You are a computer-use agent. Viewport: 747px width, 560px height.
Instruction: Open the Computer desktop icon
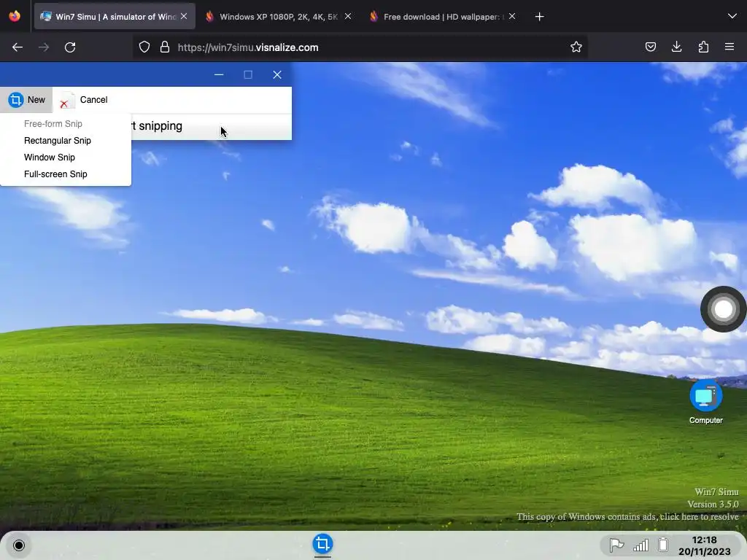[705, 402]
